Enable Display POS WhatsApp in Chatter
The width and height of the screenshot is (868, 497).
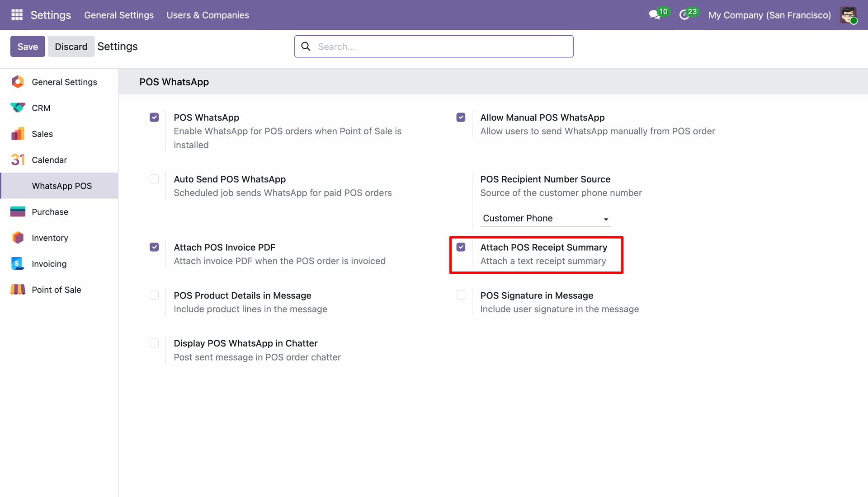154,343
